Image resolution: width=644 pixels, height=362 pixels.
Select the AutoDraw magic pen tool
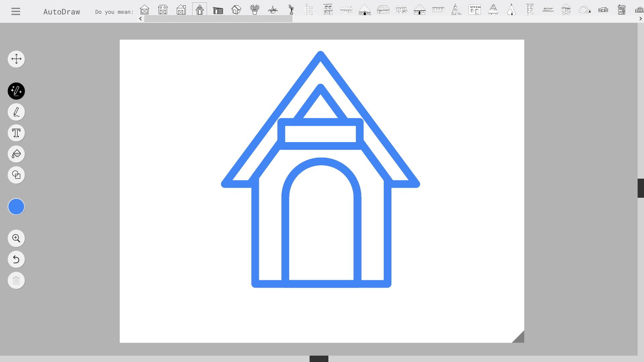(16, 91)
